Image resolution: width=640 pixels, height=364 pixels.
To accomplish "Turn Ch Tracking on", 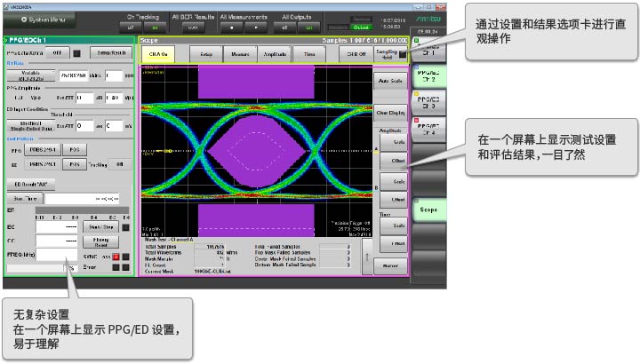I will pos(155,28).
